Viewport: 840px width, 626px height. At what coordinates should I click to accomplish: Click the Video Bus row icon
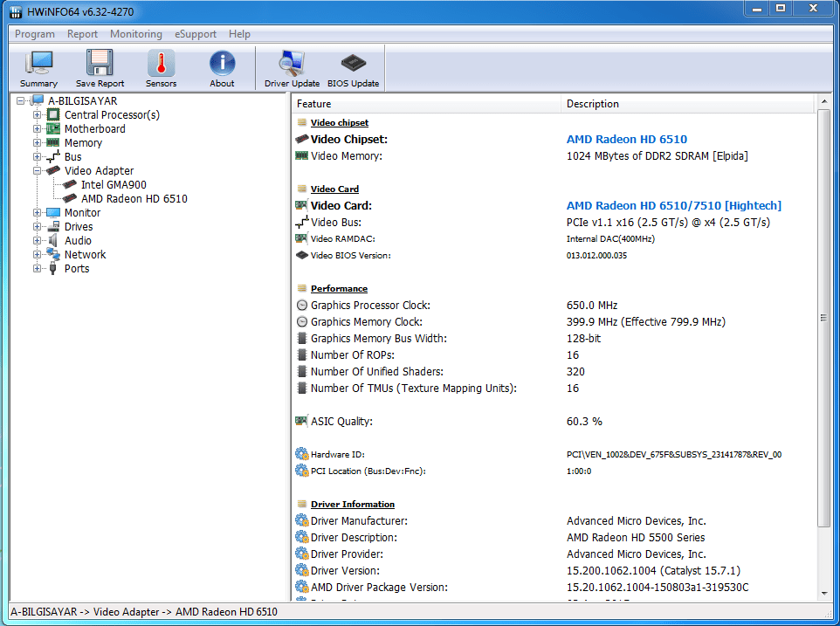pyautogui.click(x=302, y=222)
